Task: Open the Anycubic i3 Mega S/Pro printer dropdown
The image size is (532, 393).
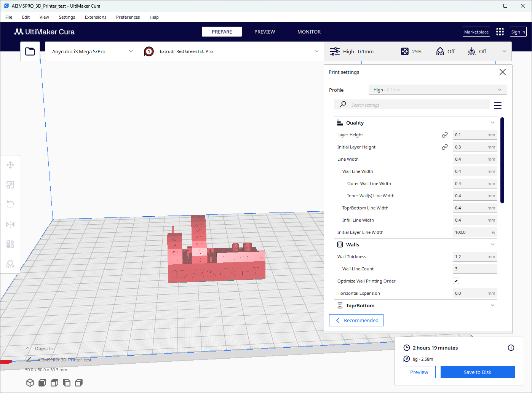Action: (91, 51)
